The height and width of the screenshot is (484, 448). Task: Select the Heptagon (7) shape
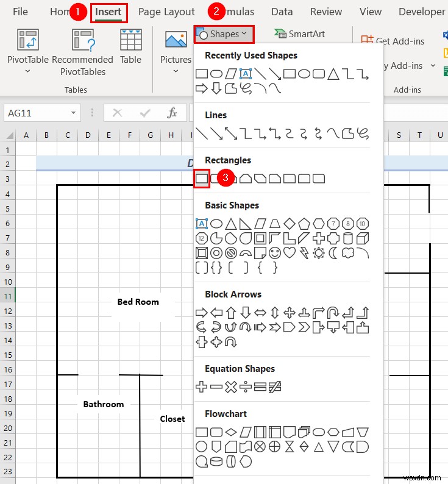pos(333,224)
